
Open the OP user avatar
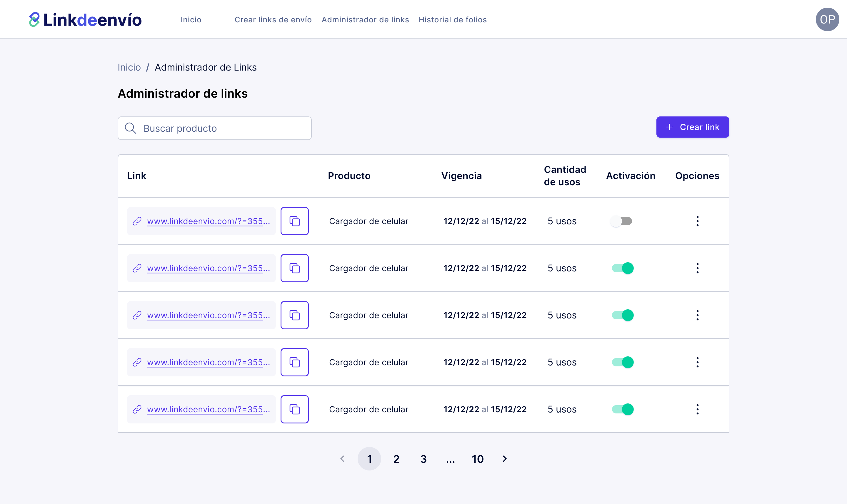(x=827, y=20)
